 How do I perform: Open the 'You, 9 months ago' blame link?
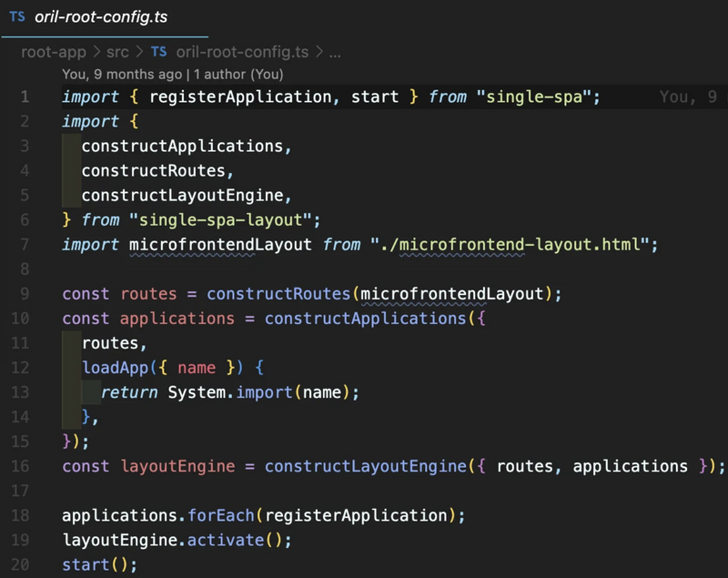[x=122, y=75]
